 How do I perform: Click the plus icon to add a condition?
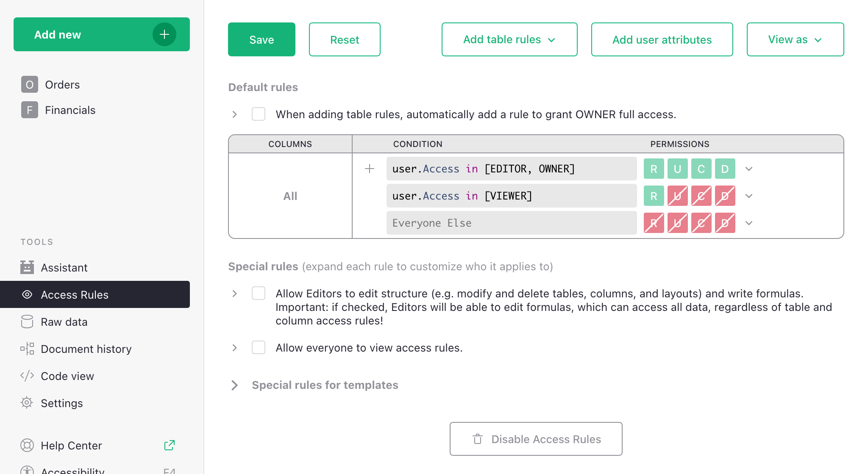pyautogui.click(x=369, y=168)
